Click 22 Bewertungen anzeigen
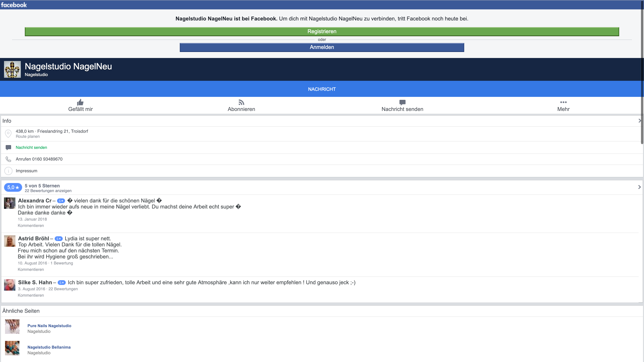The image size is (644, 362). [48, 191]
